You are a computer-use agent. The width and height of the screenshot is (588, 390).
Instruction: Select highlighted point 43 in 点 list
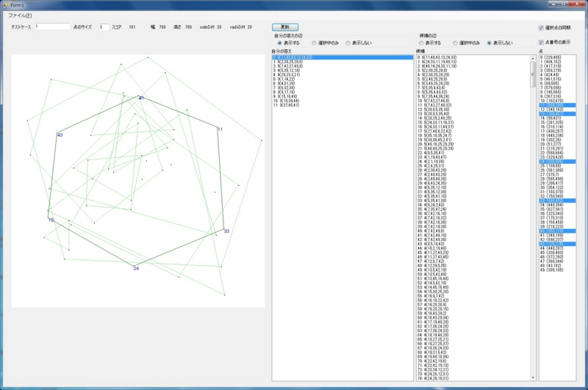557,244
